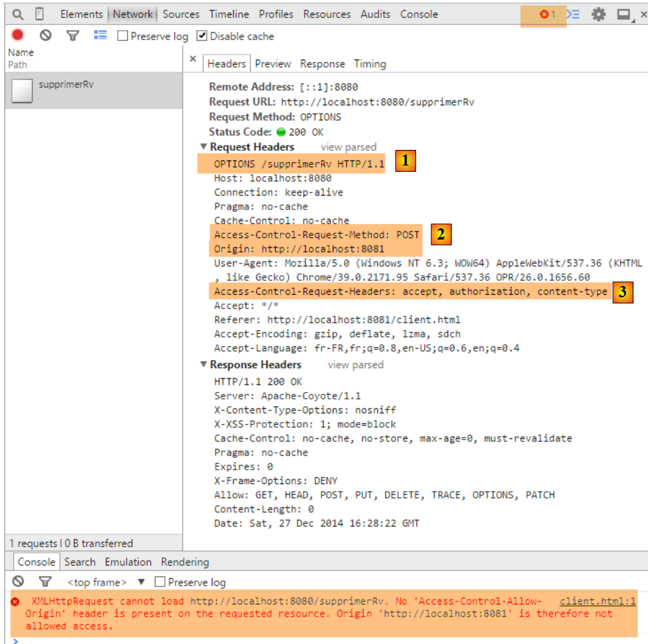Open the Sources panel tab
Screen dimensions: 648x644
[180, 14]
